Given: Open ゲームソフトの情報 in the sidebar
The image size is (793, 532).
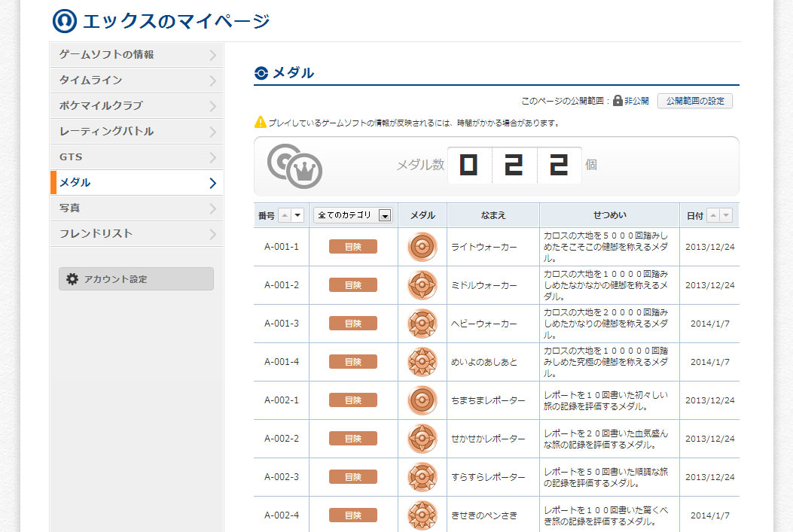Looking at the screenshot, I should [x=136, y=55].
